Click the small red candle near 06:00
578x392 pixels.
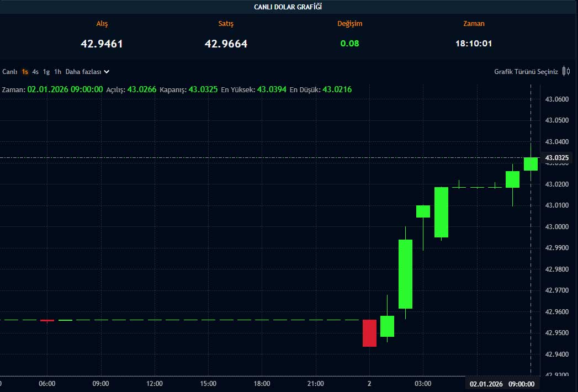coord(47,320)
